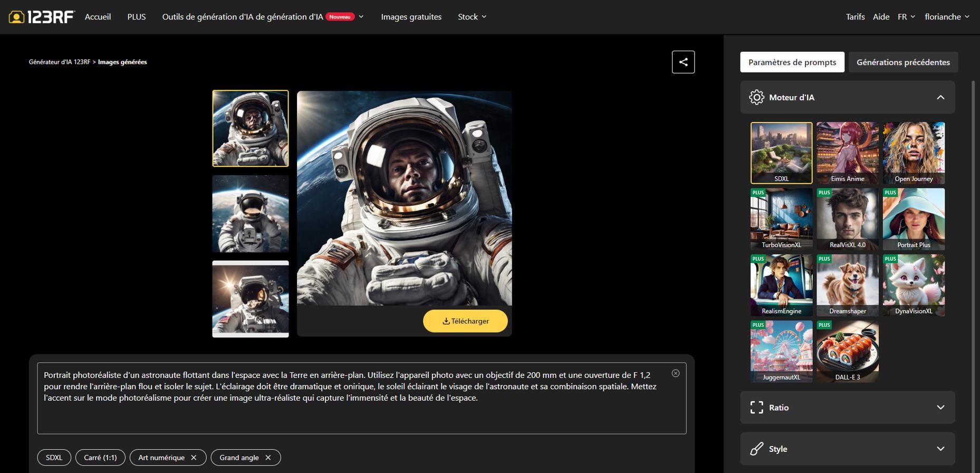Select the Eimis Anime engine

[x=848, y=153]
